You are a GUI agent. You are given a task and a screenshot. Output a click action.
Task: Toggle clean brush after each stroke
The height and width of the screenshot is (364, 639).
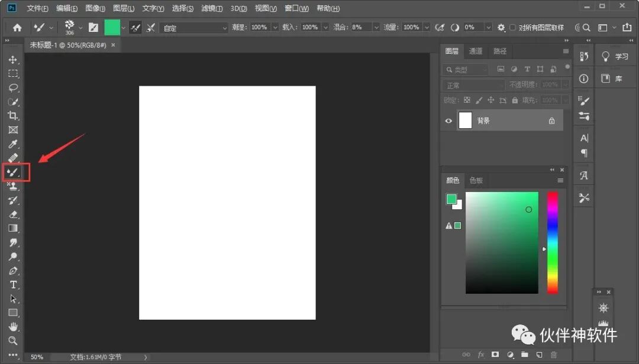click(151, 27)
